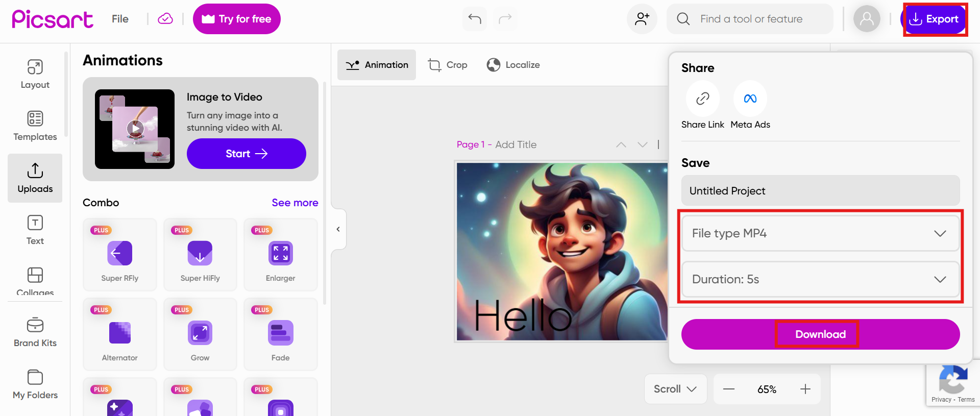Open My Folders in sidebar

[35, 384]
